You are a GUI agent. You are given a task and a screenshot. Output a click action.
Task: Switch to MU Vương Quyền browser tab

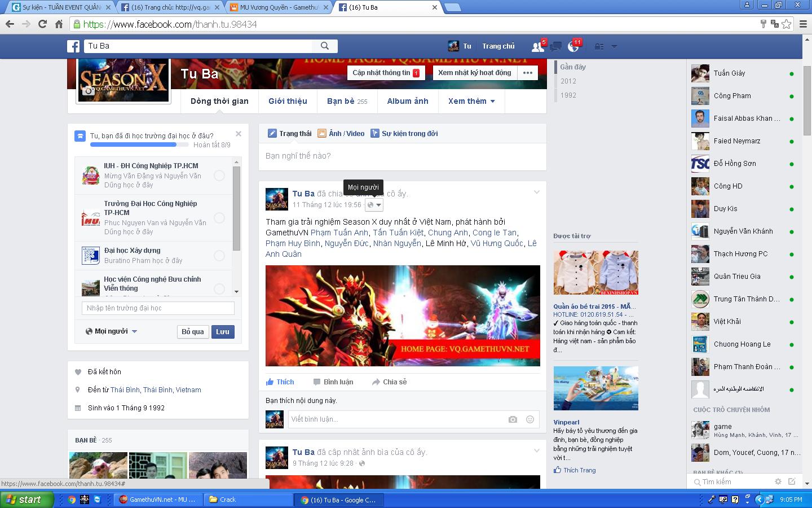point(279,7)
